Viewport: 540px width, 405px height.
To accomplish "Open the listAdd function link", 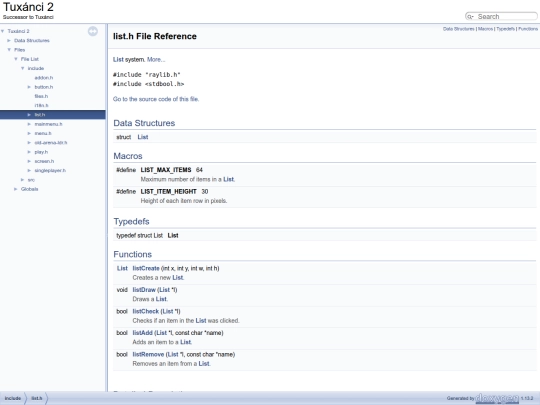I will click(143, 333).
